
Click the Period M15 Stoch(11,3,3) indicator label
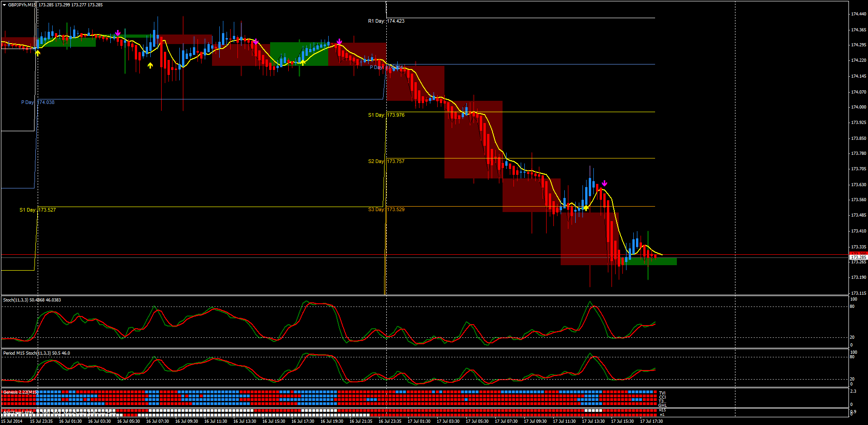[36, 353]
